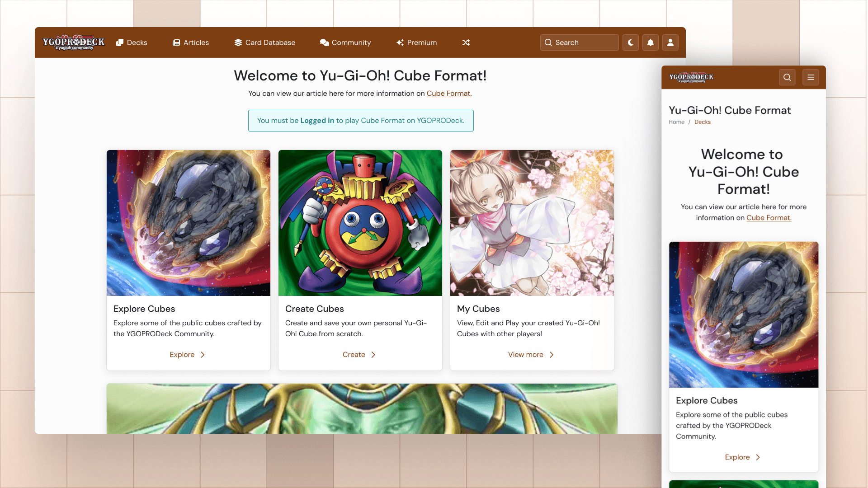The width and height of the screenshot is (868, 488).
Task: Open mobile search magnifier icon
Action: point(787,77)
